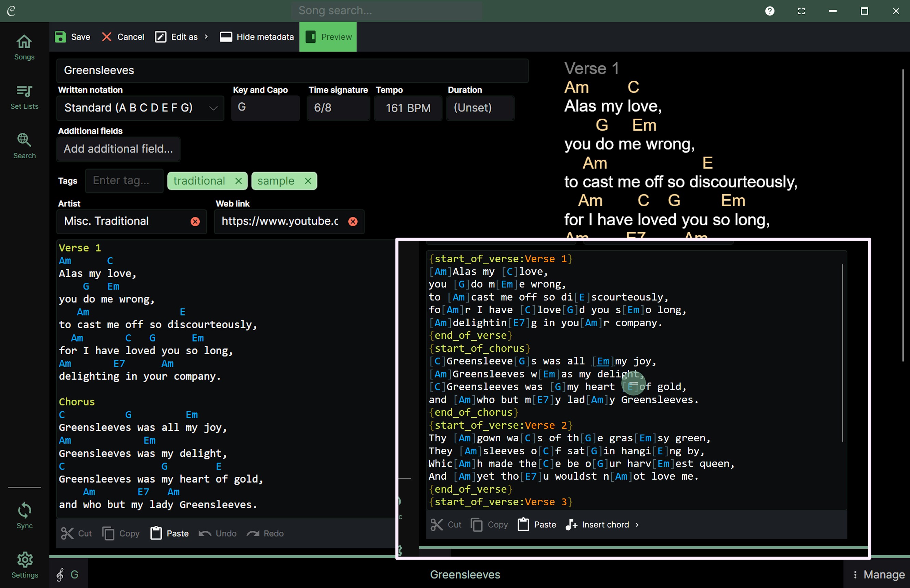This screenshot has width=910, height=588.
Task: Click Copy in the left editor toolbar
Action: coord(121,533)
